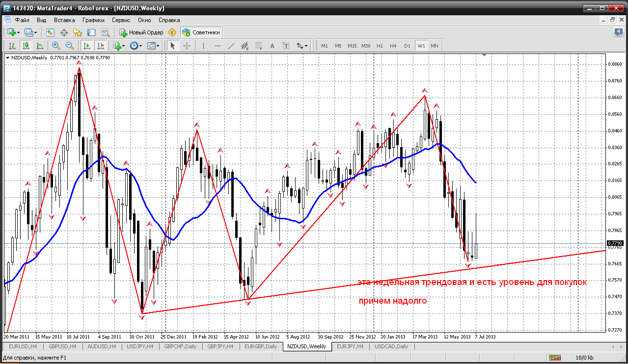The image size is (628, 364).
Task: Open the templates dropdown
Action: coord(154,46)
